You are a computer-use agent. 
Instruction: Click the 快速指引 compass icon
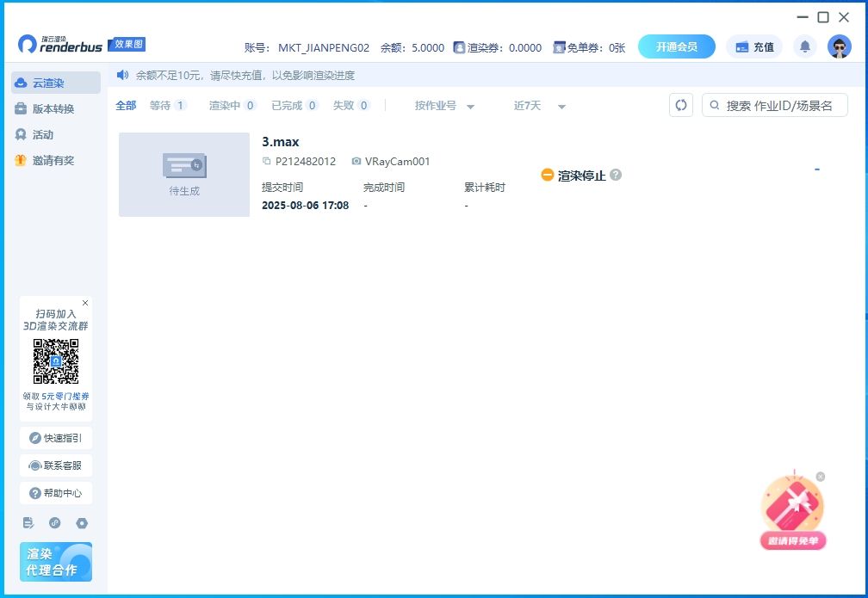click(x=34, y=438)
